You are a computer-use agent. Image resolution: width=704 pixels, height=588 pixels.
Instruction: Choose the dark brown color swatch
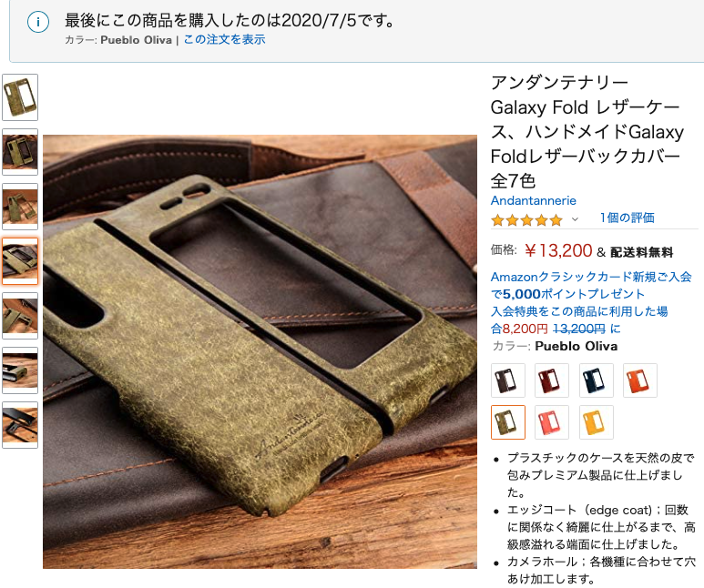pyautogui.click(x=508, y=380)
